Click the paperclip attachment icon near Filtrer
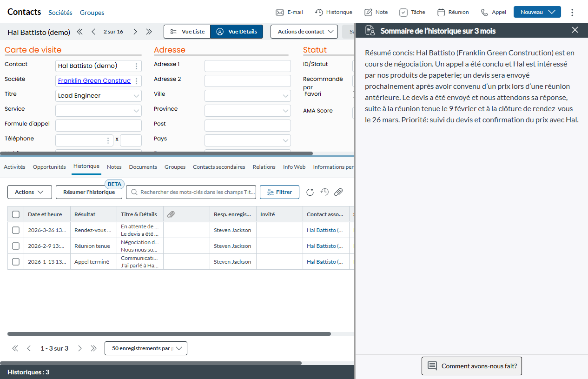 coord(339,192)
